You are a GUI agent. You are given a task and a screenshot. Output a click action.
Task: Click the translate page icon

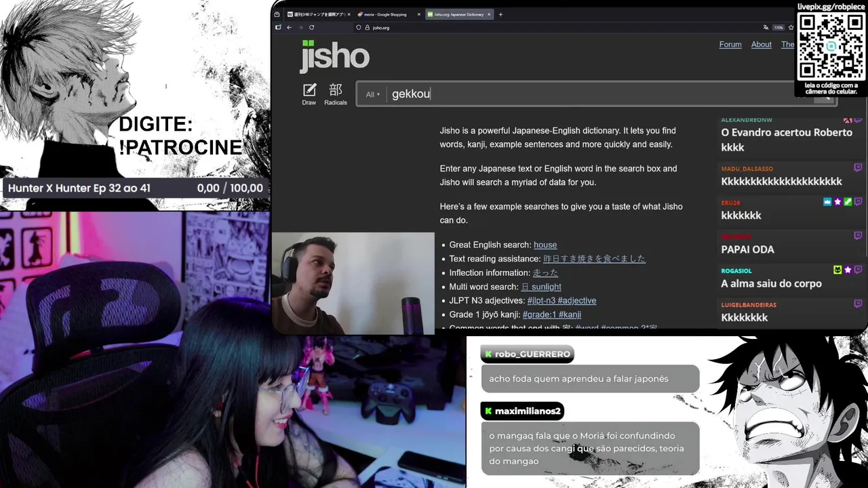(x=766, y=28)
